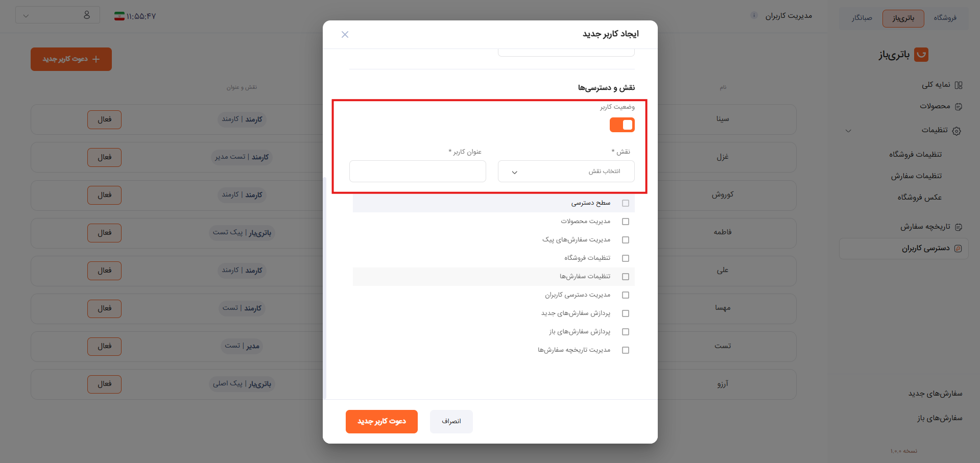Click the انصراف cancel button
This screenshot has width=980, height=463.
451,422
